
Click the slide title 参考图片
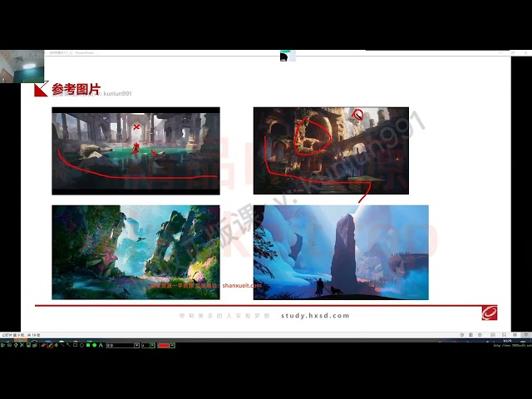[76, 89]
